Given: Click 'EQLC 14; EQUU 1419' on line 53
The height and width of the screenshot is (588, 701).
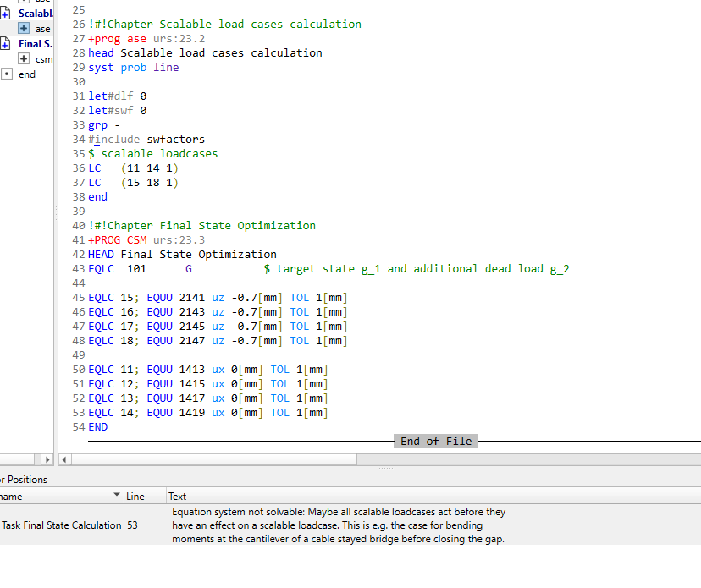Looking at the screenshot, I should click(208, 412).
